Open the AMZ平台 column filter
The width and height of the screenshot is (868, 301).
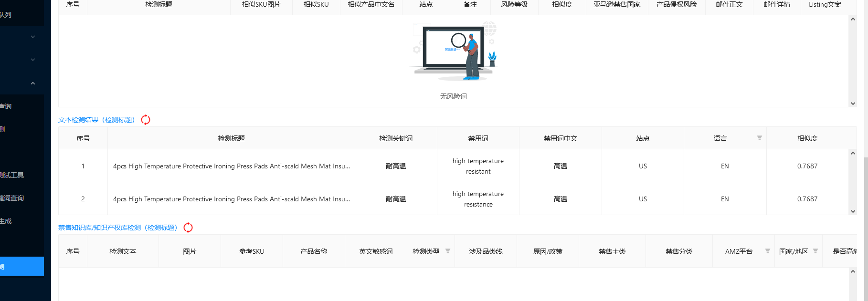click(x=768, y=251)
